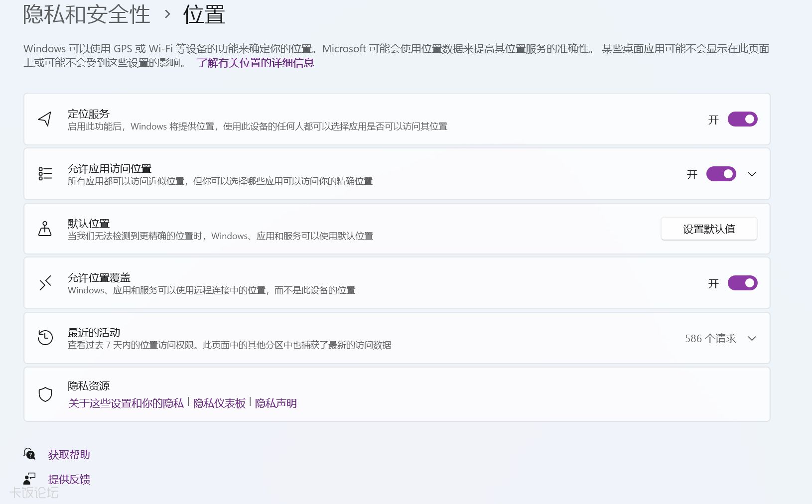Screen dimensions: 812x504
Task: Open the 隐私声明 link
Action: point(275,403)
